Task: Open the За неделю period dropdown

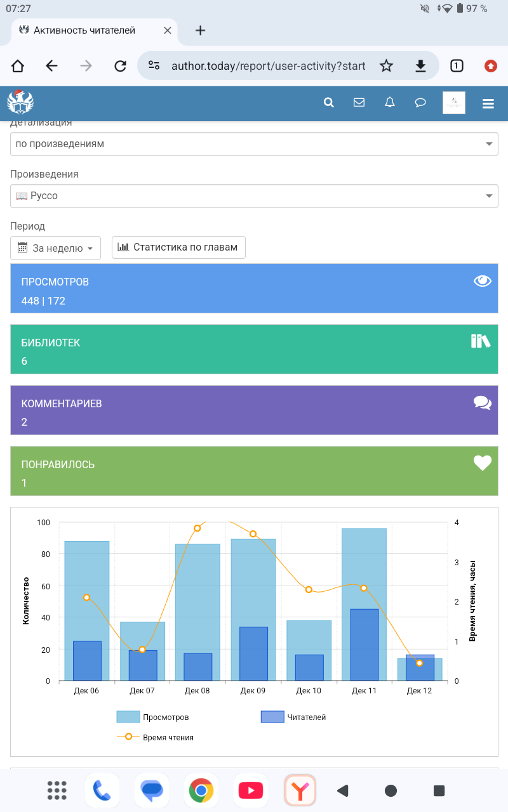Action: pos(56,248)
